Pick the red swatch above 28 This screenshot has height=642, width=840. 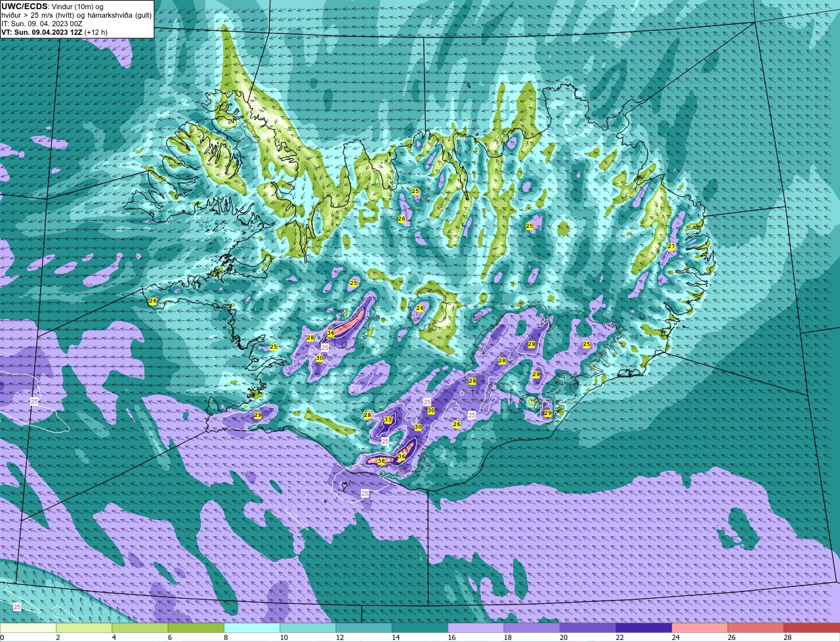[812, 628]
